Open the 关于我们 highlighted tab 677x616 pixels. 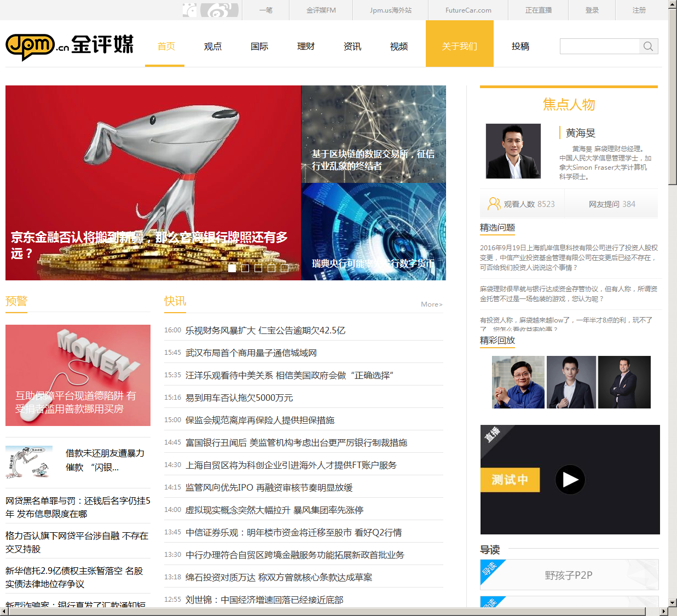tap(460, 44)
